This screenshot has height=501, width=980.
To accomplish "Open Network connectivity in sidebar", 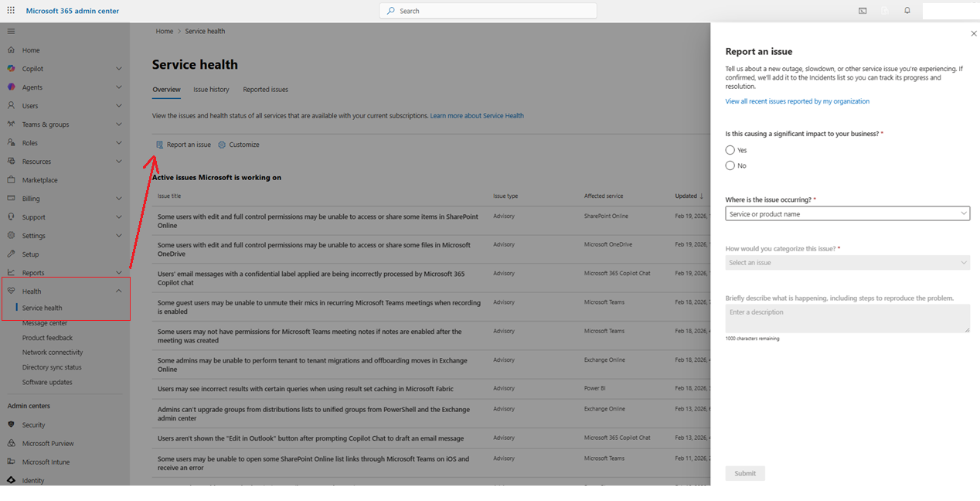I will 53,353.
